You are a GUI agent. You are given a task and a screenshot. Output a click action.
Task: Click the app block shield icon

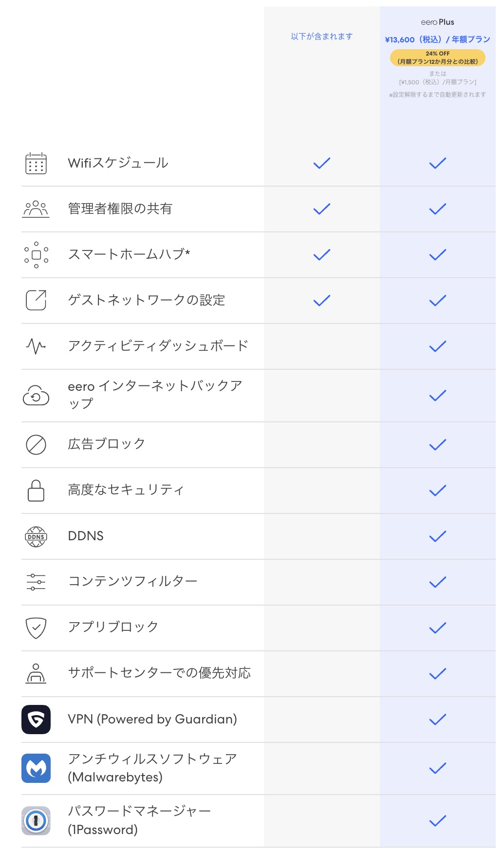36,628
